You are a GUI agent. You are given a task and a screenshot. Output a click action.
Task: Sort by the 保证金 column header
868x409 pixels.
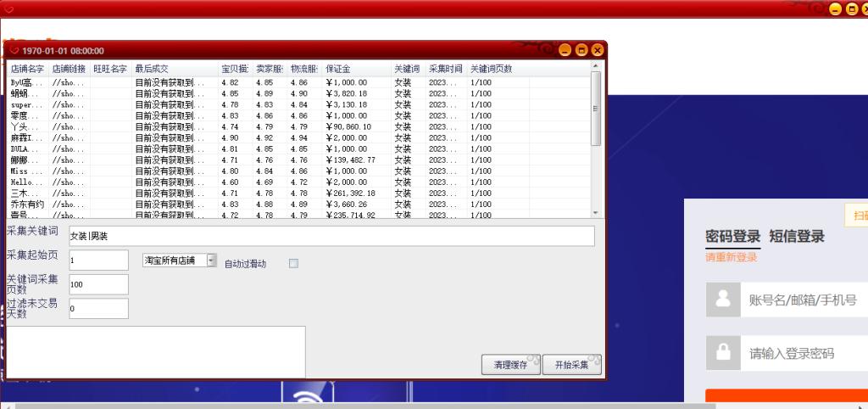339,69
